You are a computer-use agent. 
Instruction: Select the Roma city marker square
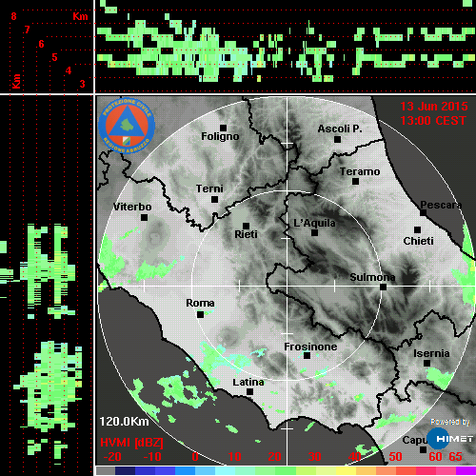pos(200,314)
